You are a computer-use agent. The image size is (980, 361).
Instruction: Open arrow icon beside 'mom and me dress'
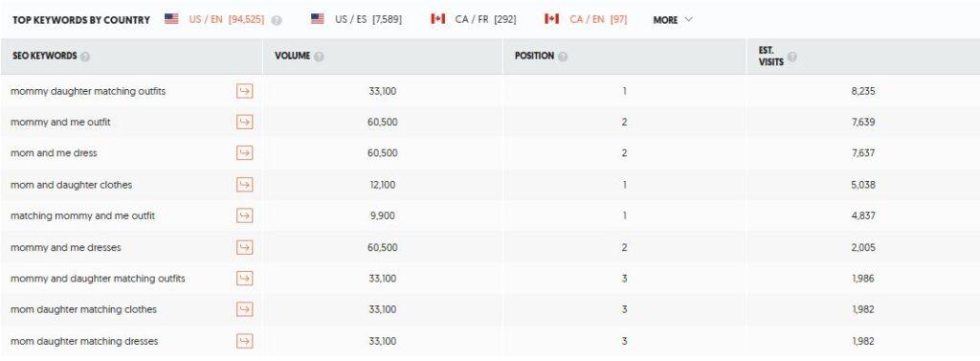click(244, 152)
